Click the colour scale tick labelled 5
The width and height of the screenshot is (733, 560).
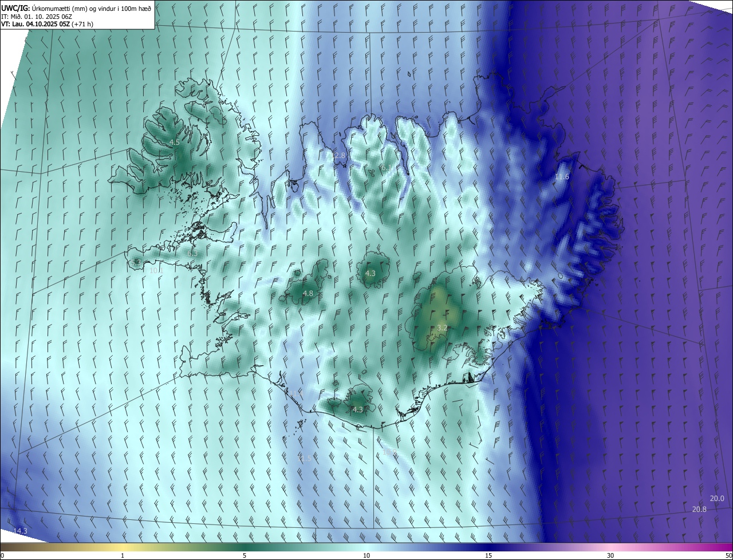pyautogui.click(x=245, y=556)
